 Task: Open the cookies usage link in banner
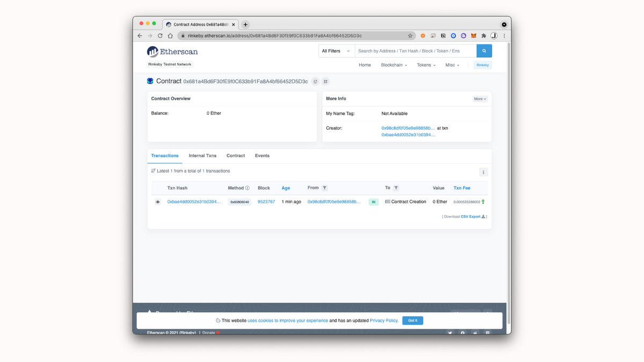pos(288,320)
